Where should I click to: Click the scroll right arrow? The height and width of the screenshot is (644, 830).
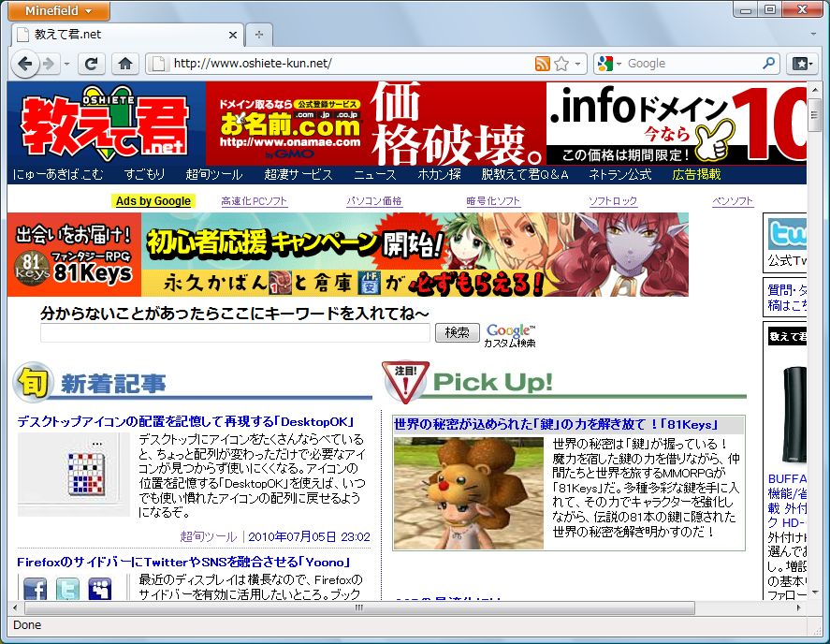pyautogui.click(x=799, y=608)
